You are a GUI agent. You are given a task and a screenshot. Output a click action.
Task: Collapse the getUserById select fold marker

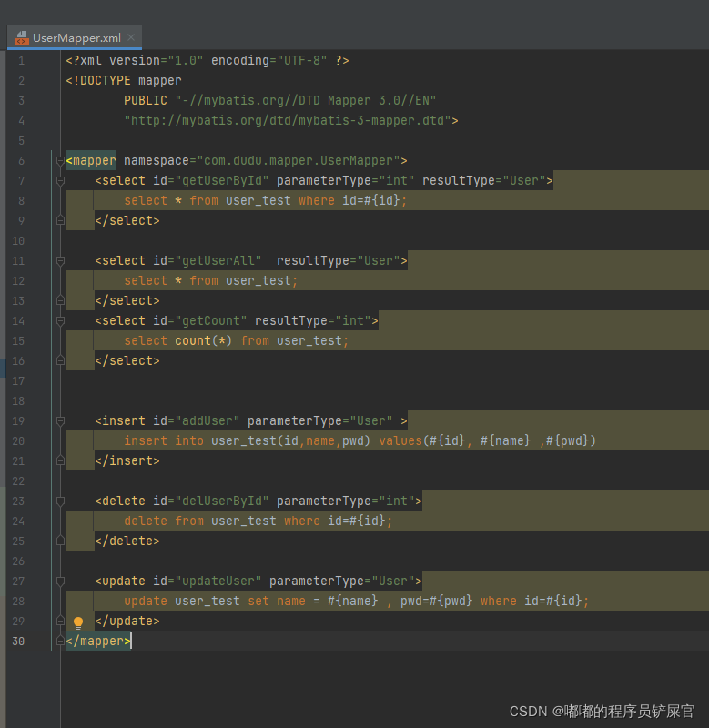[60, 180]
